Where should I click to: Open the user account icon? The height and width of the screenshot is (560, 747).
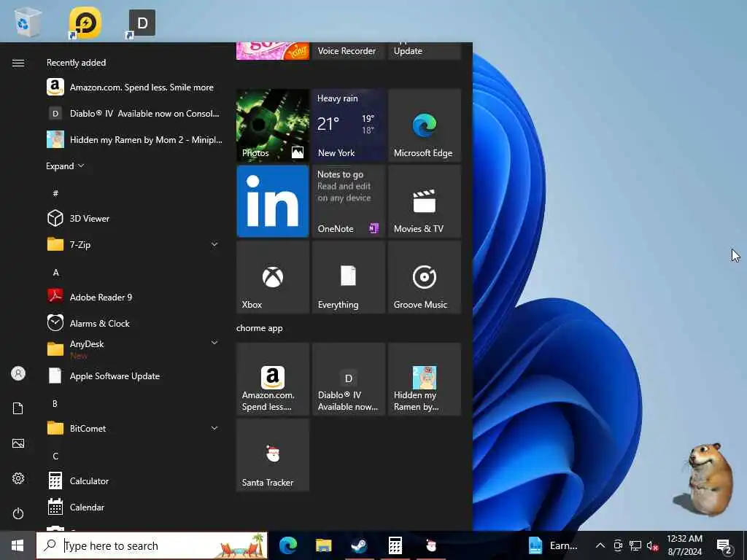coord(18,373)
